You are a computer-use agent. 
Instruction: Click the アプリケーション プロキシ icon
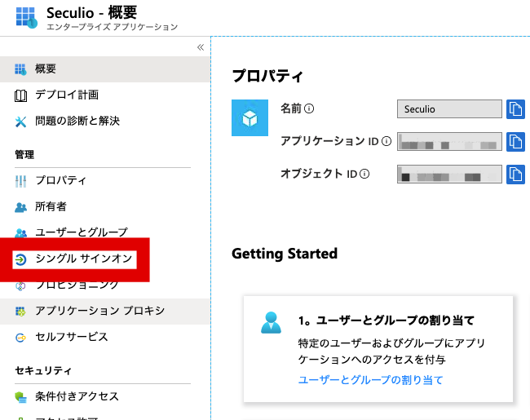[20, 312]
